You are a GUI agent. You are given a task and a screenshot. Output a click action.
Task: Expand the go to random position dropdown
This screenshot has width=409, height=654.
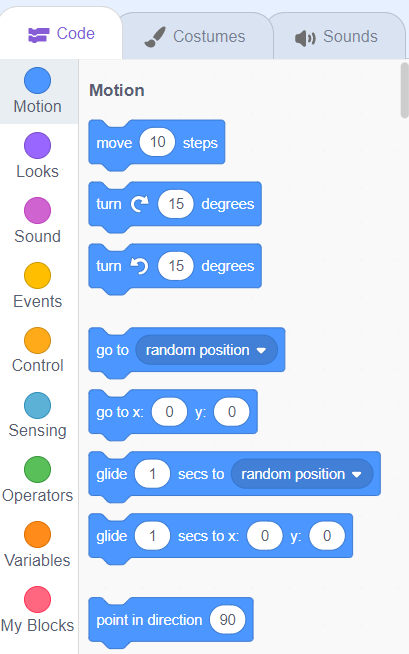click(x=206, y=350)
